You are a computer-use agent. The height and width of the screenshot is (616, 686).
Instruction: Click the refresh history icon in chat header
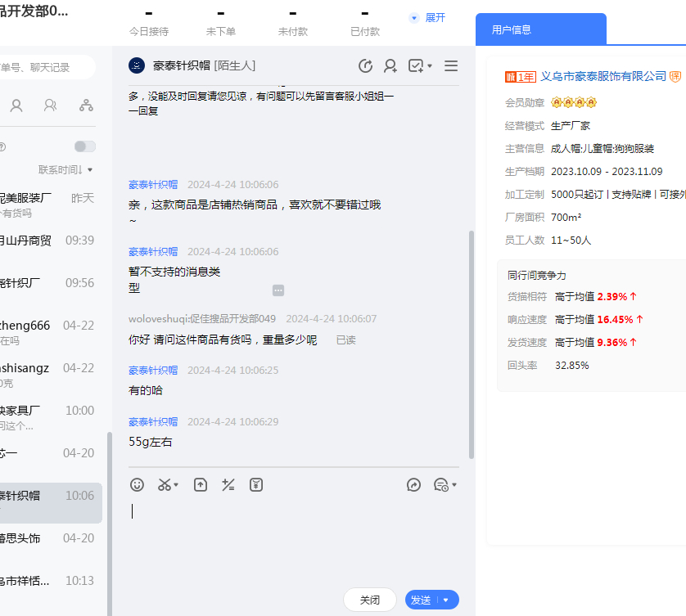tap(365, 66)
